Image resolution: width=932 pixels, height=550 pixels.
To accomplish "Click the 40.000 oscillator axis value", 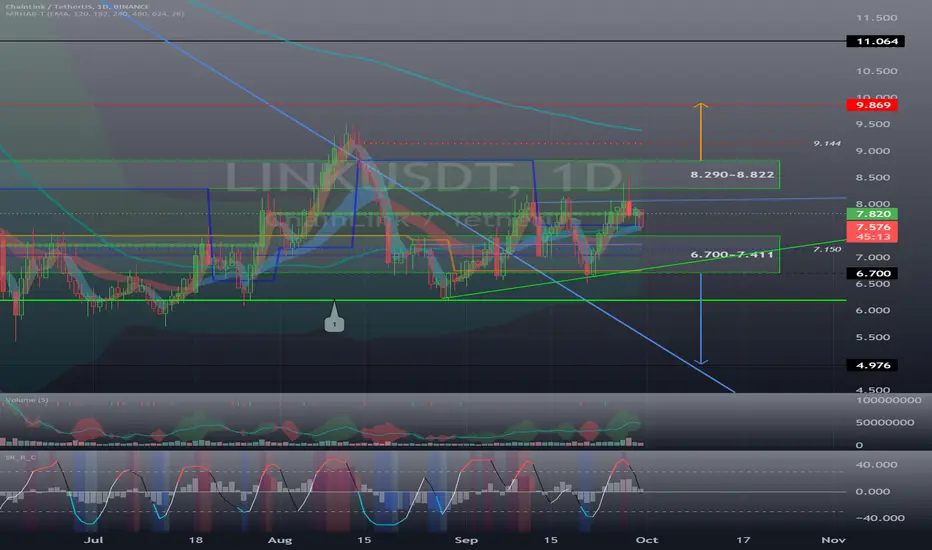I will 876,465.
